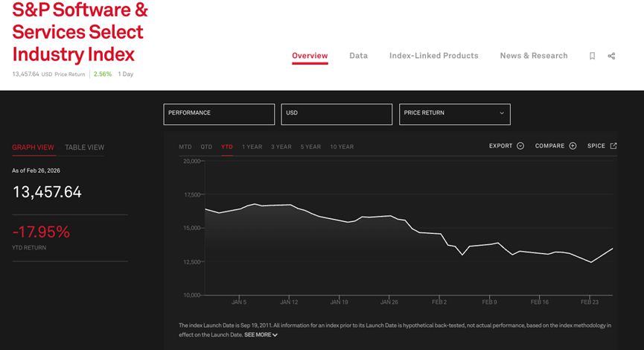Open the USD currency selector
The width and height of the screenshot is (644, 350).
[337, 113]
